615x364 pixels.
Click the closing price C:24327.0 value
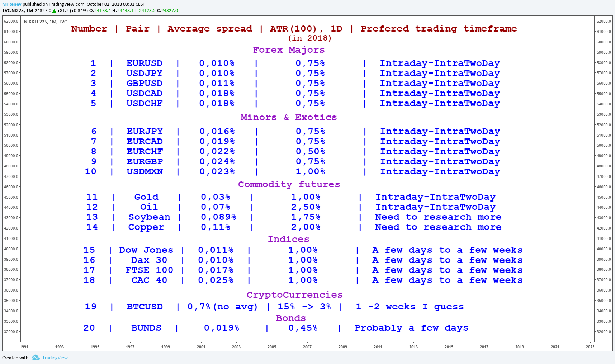(167, 11)
